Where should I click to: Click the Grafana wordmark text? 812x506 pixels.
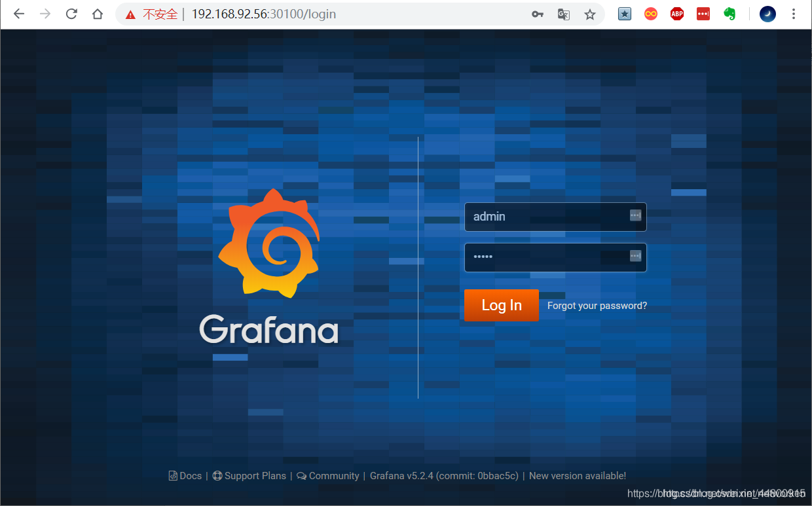(269, 329)
